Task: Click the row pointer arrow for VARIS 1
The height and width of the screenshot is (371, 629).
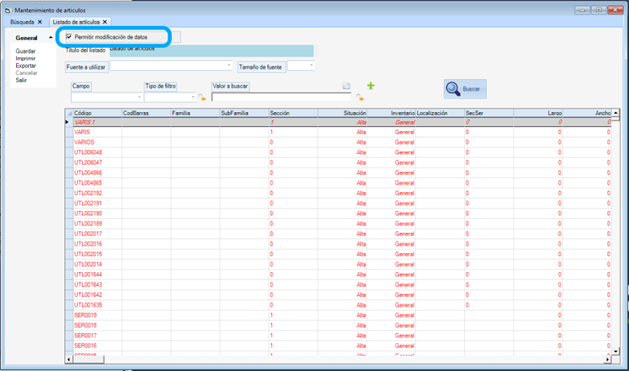Action: [67, 122]
